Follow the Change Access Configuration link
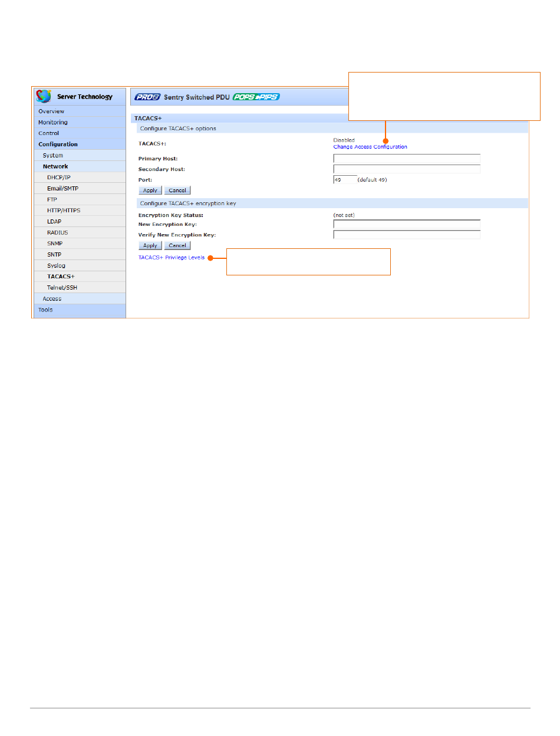The height and width of the screenshot is (736, 560). click(370, 147)
